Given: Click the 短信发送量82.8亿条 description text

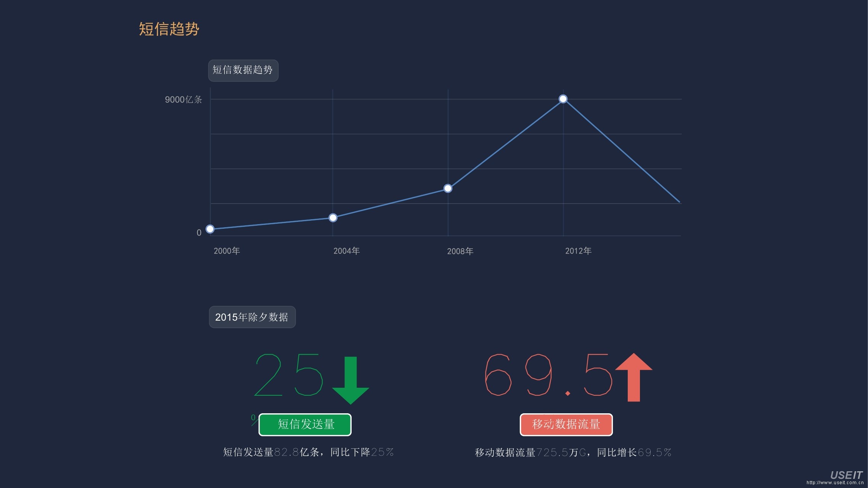Looking at the screenshot, I should [x=308, y=452].
